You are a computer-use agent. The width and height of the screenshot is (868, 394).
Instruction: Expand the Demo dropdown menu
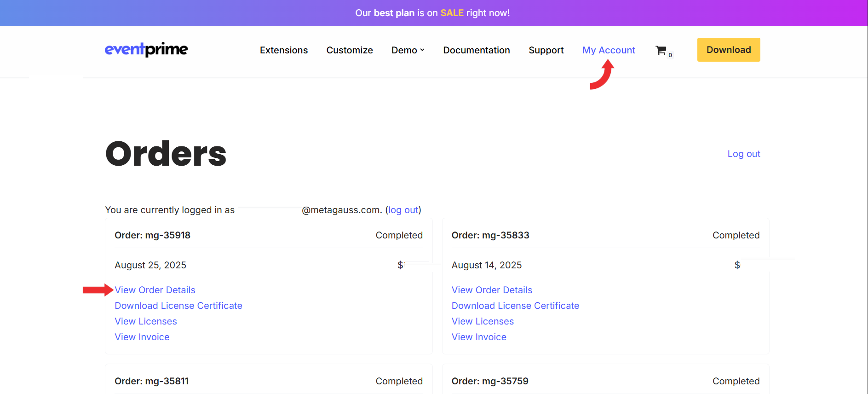pos(408,50)
